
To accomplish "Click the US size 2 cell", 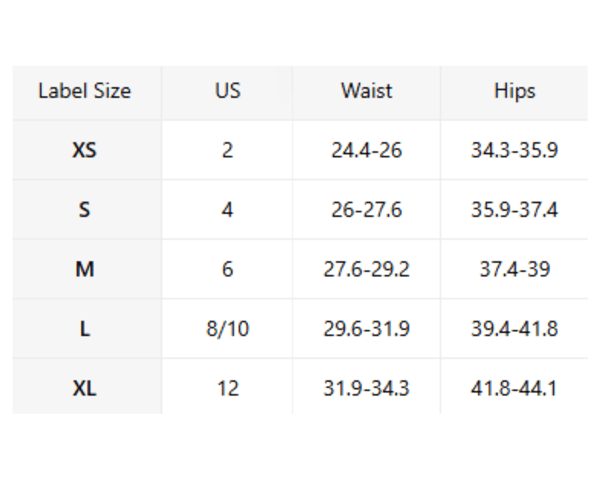I will click(x=227, y=151).
